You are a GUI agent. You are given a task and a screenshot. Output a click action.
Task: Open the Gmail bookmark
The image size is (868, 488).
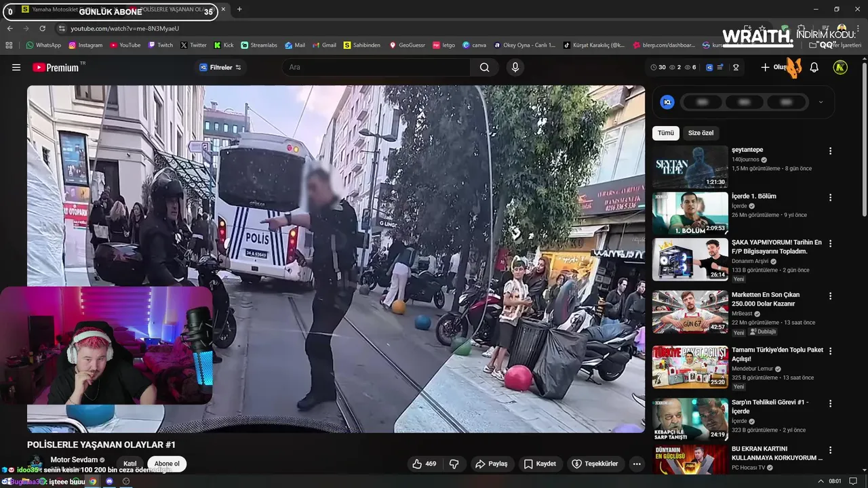click(x=324, y=45)
